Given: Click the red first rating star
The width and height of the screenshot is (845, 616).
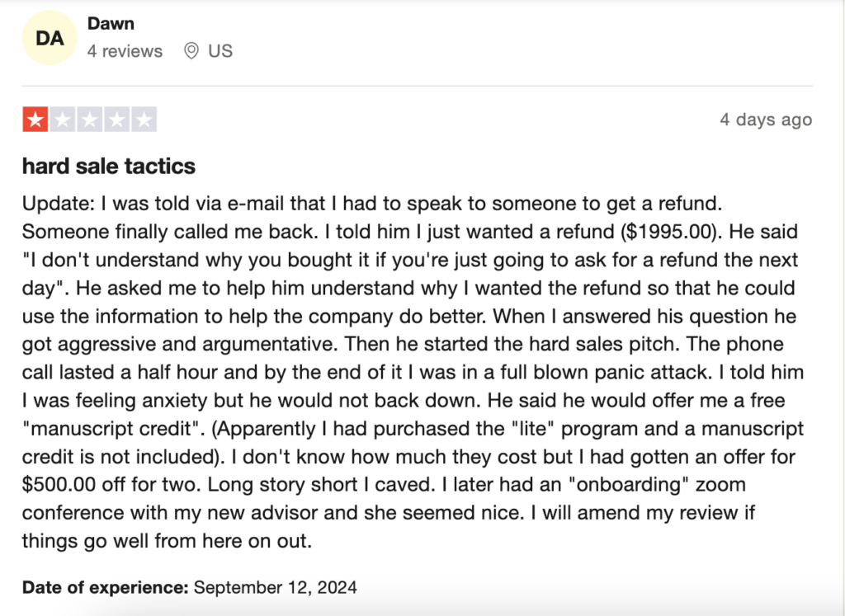Looking at the screenshot, I should (35, 120).
